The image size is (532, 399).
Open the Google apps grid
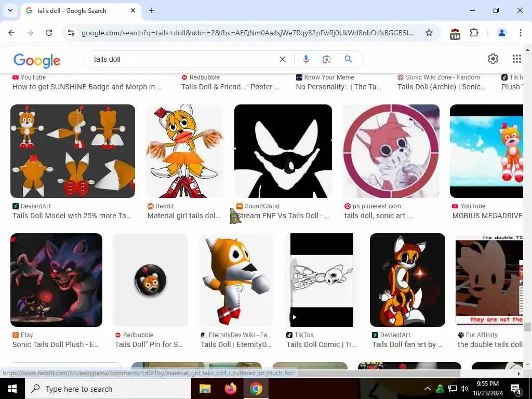516,59
